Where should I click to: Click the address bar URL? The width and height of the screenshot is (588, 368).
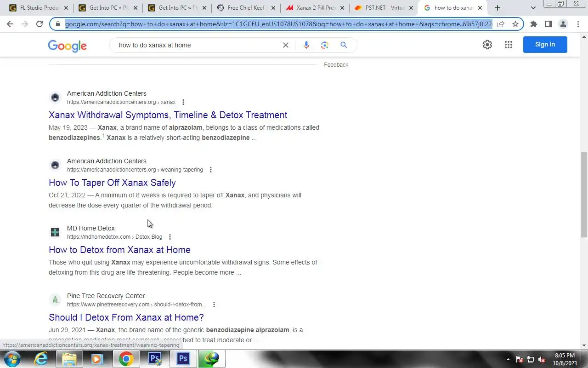tap(278, 24)
